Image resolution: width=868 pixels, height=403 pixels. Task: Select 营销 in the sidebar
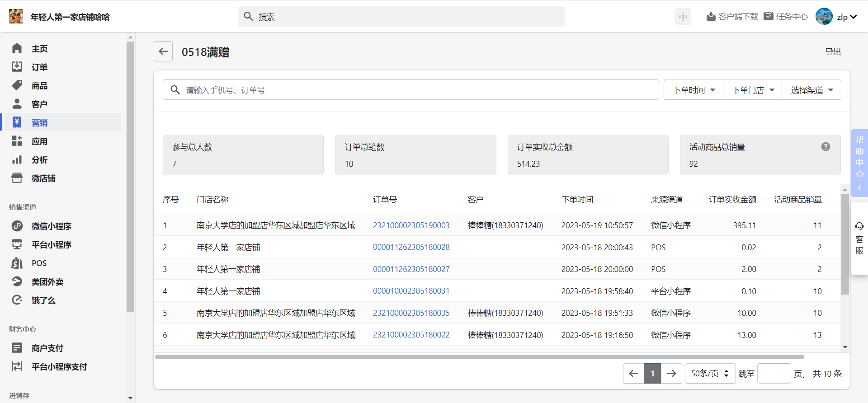click(x=40, y=122)
